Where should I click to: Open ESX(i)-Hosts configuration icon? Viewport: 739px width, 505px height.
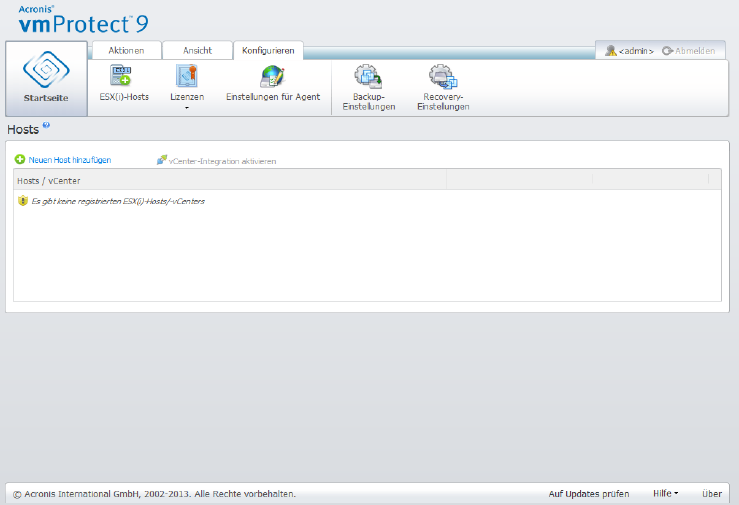click(121, 75)
